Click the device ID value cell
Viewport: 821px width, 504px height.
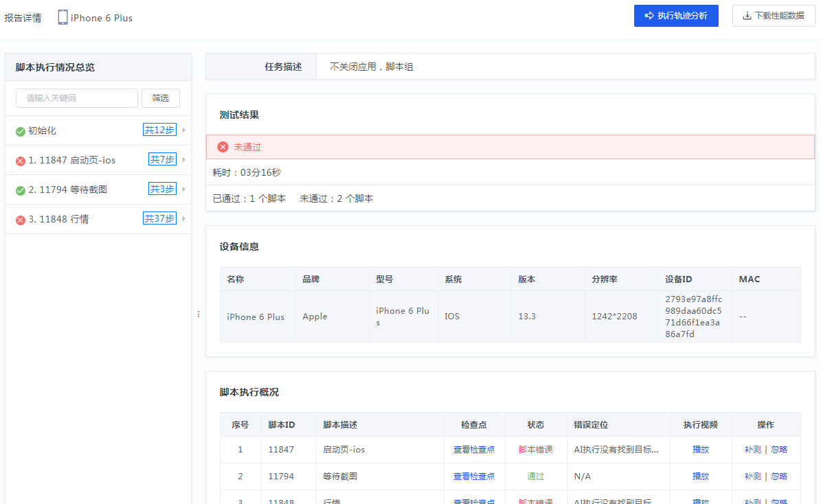click(x=694, y=316)
